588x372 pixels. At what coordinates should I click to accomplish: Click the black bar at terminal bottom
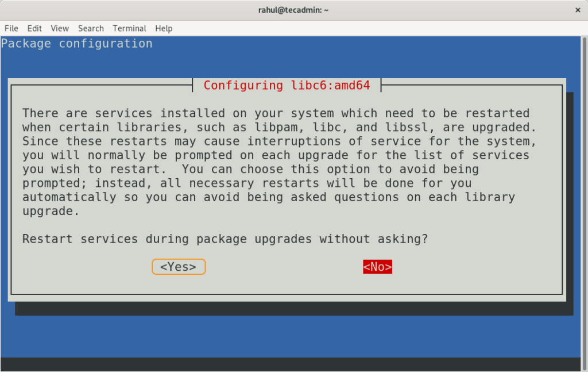(x=293, y=365)
